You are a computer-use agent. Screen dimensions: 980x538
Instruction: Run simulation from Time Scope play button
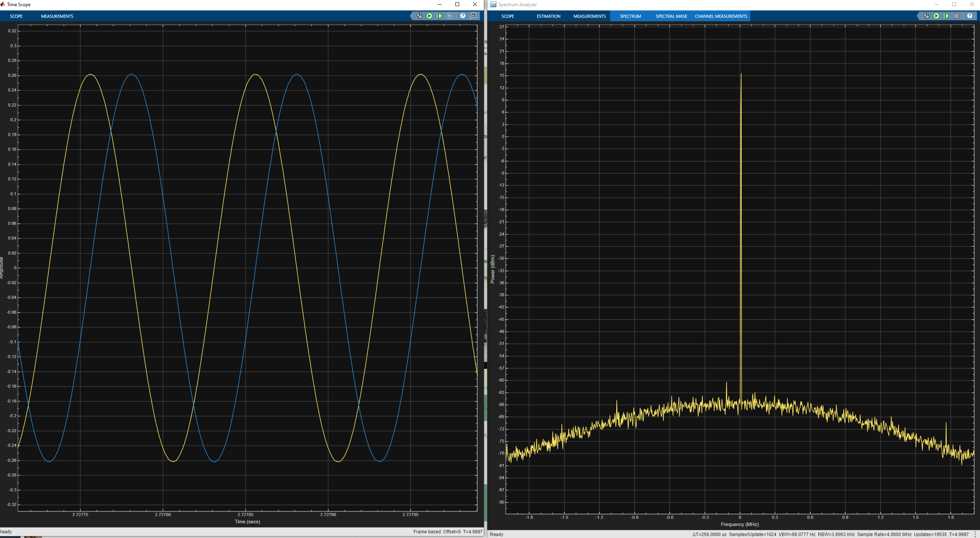(x=429, y=16)
